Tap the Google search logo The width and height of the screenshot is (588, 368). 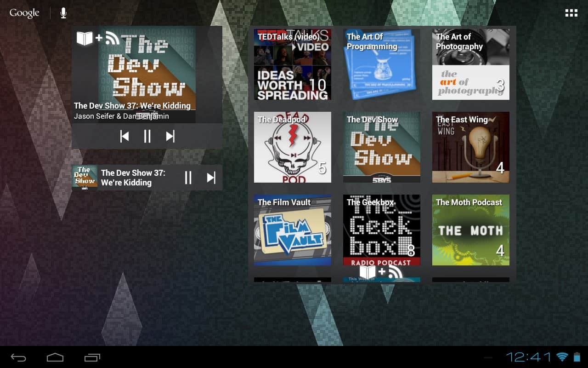(x=24, y=13)
